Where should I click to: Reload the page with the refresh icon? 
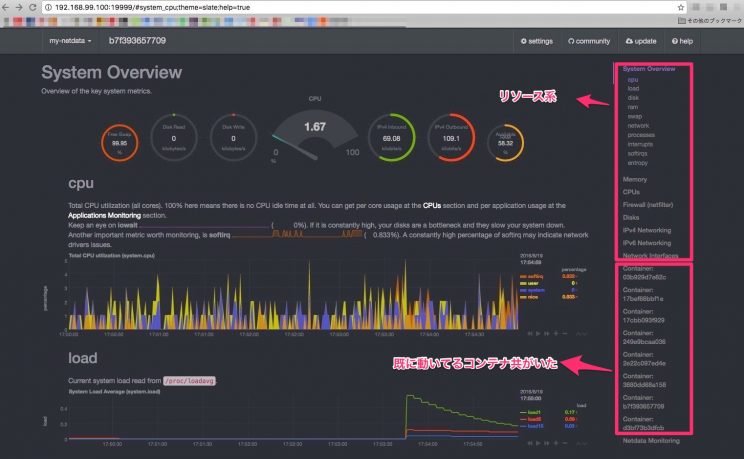coord(34,6)
